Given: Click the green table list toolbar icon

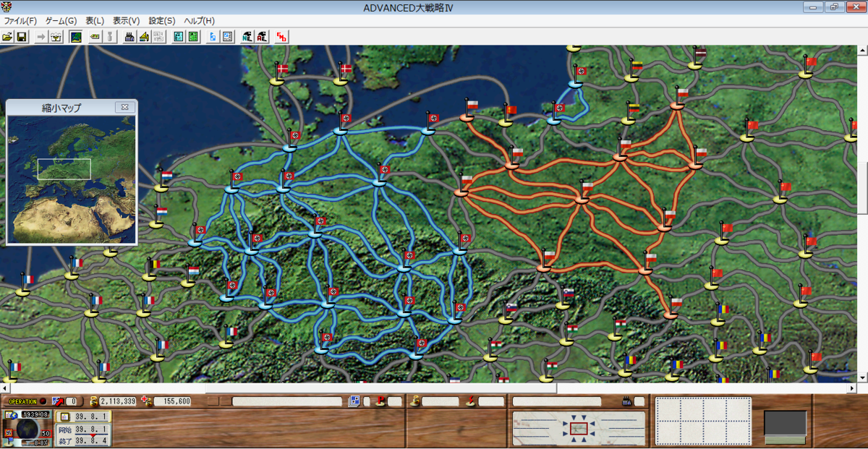Looking at the screenshot, I should pyautogui.click(x=193, y=36).
